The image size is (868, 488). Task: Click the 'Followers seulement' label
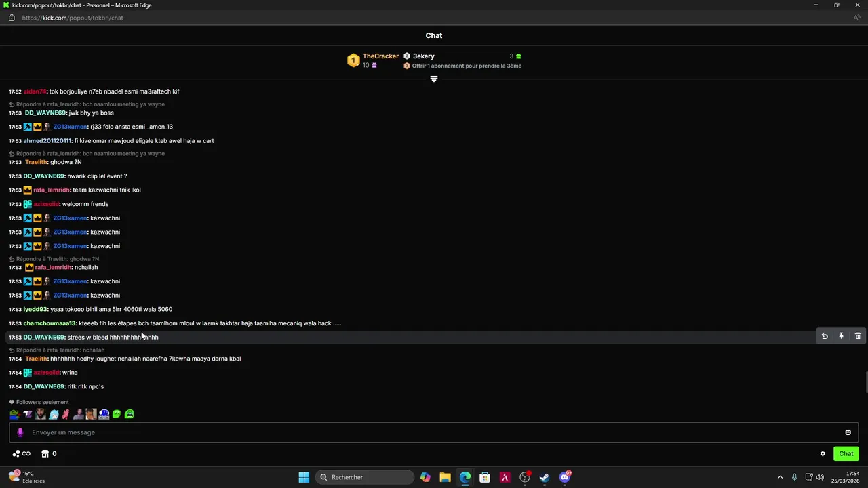pyautogui.click(x=42, y=402)
